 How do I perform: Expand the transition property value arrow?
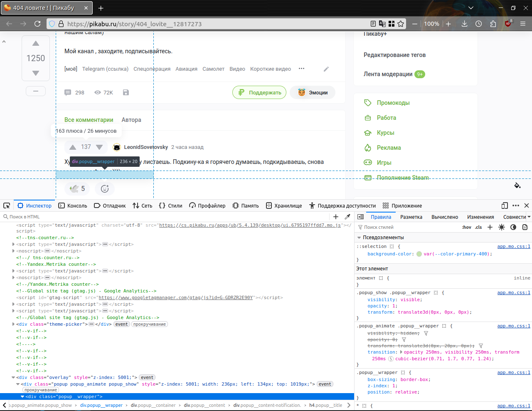401,352
